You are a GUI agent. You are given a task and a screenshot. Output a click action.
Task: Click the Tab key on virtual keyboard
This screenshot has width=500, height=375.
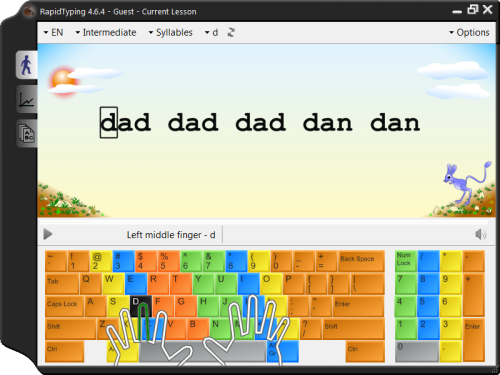pyautogui.click(x=62, y=284)
